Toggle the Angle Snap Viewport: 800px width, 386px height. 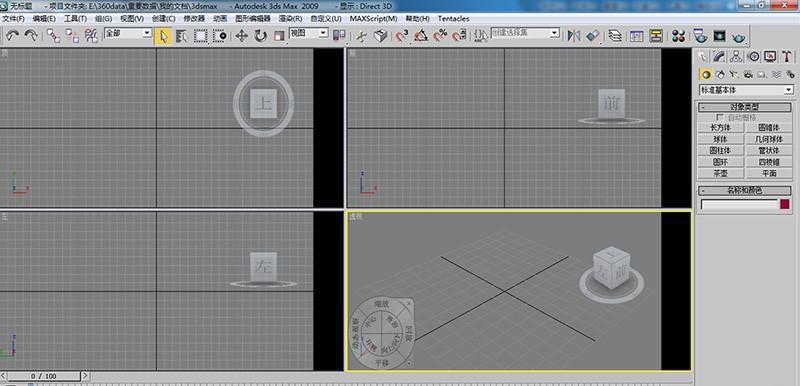coord(421,36)
